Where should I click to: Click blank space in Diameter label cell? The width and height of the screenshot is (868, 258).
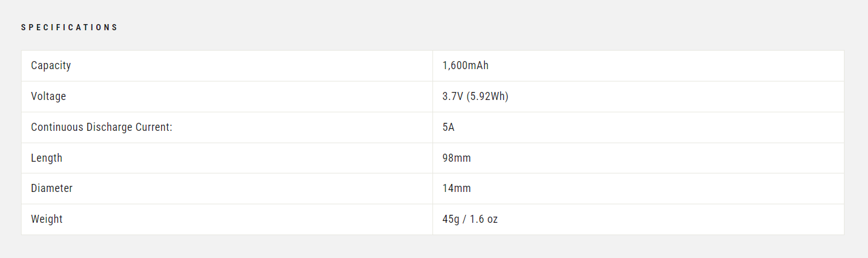pos(253,188)
